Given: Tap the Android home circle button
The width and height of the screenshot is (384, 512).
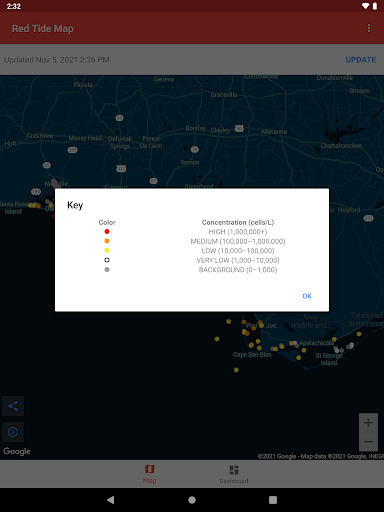Looking at the screenshot, I should coord(192,500).
